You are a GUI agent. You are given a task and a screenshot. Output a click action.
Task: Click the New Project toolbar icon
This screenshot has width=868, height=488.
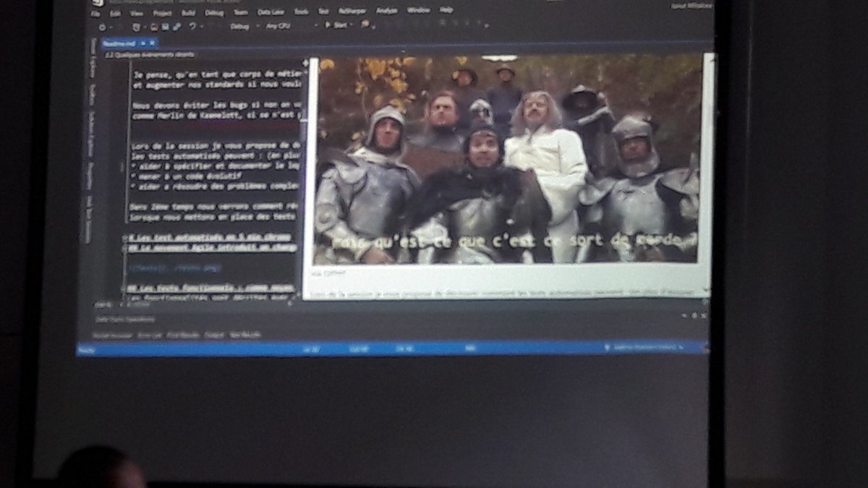[x=137, y=27]
